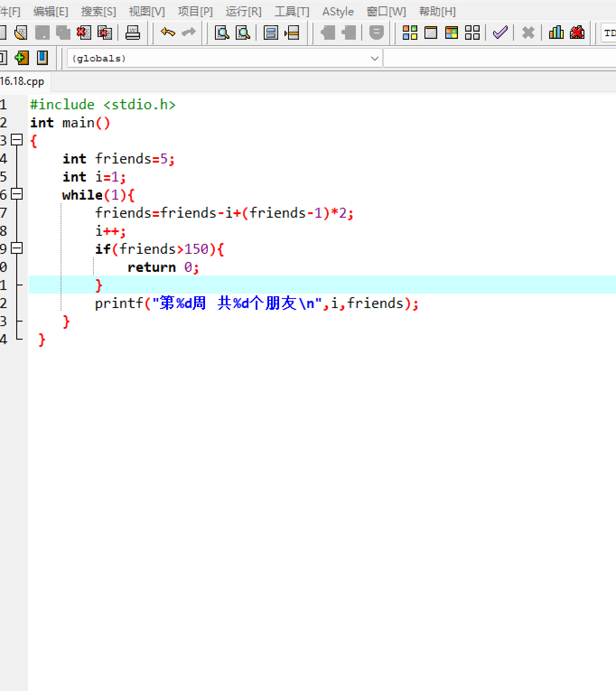Open Find with magnifier icon

(222, 33)
